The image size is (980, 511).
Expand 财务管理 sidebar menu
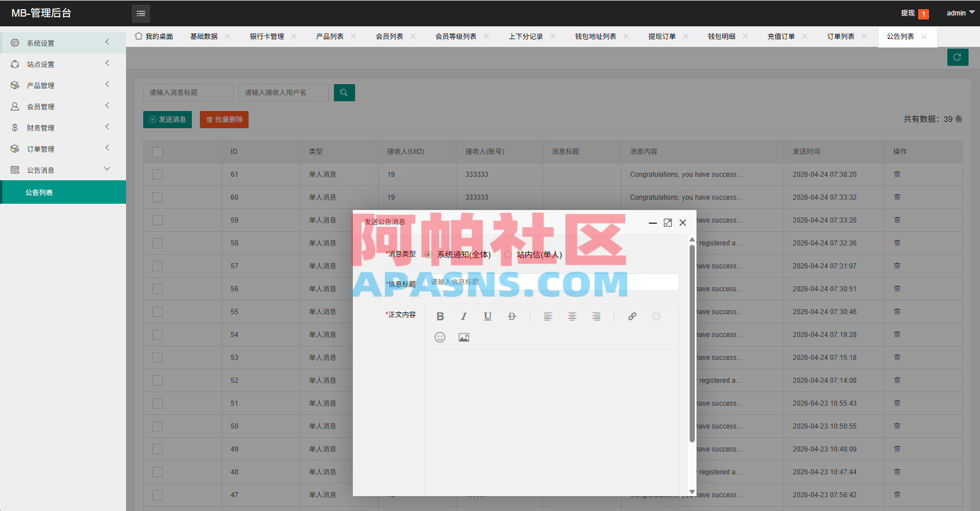(x=63, y=128)
